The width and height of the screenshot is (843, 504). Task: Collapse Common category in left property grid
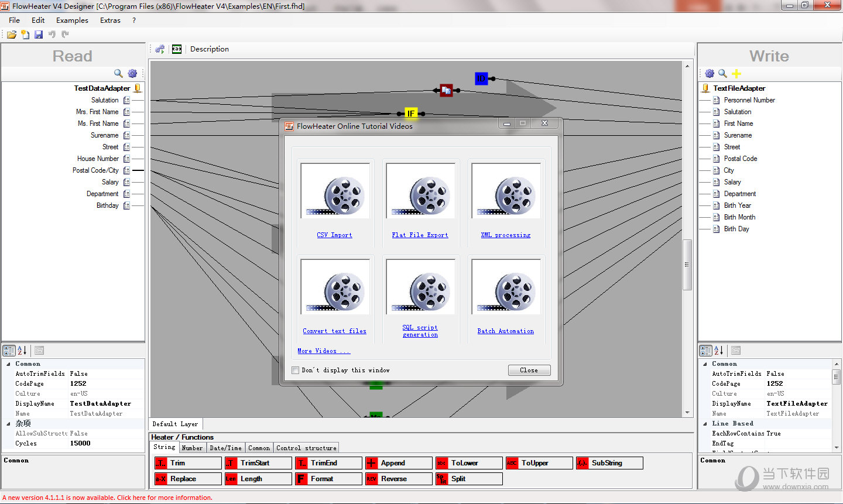pyautogui.click(x=8, y=364)
